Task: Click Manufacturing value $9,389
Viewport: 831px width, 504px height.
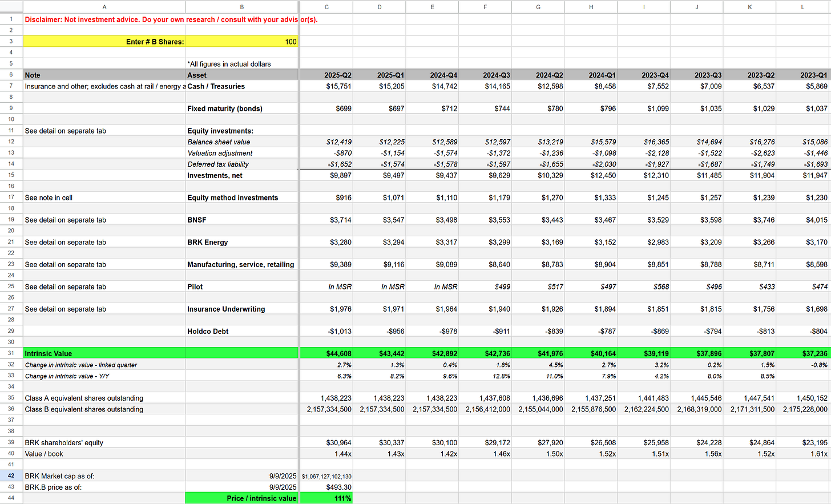Action: (x=340, y=264)
